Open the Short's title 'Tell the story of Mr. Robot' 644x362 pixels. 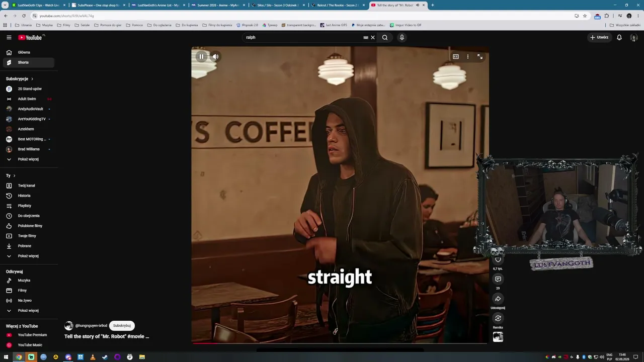coord(107,336)
